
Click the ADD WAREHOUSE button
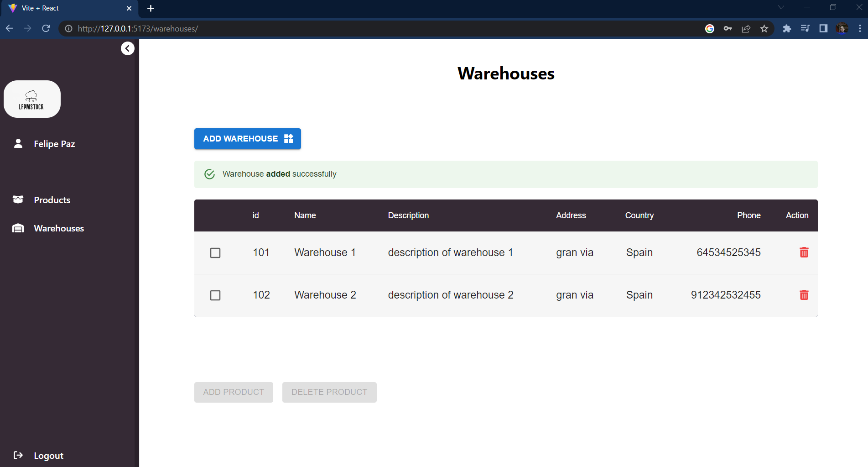[x=247, y=138]
